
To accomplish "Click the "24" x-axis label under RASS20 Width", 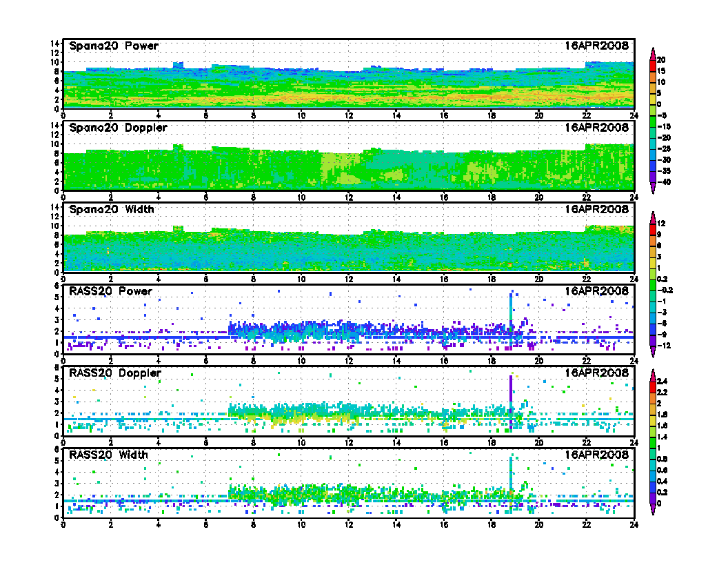I will [634, 524].
